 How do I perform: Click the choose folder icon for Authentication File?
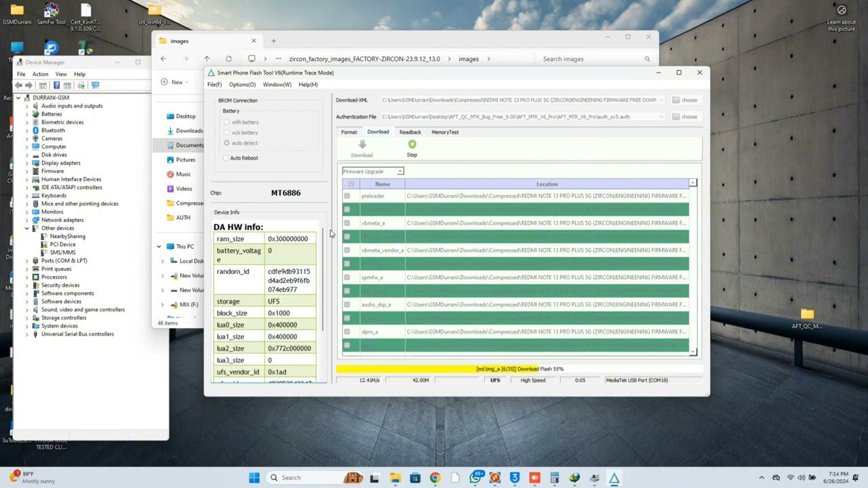pos(676,117)
